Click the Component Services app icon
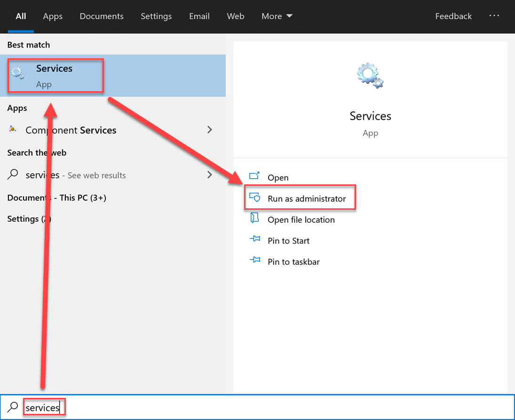515x420 pixels. pyautogui.click(x=13, y=130)
